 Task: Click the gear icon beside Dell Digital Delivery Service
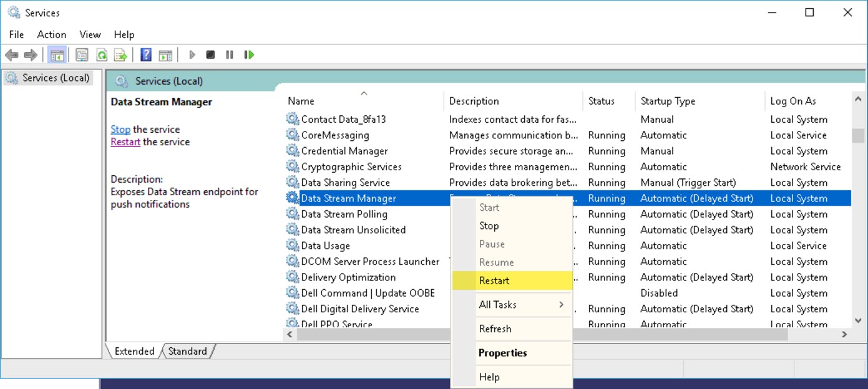[x=293, y=309]
